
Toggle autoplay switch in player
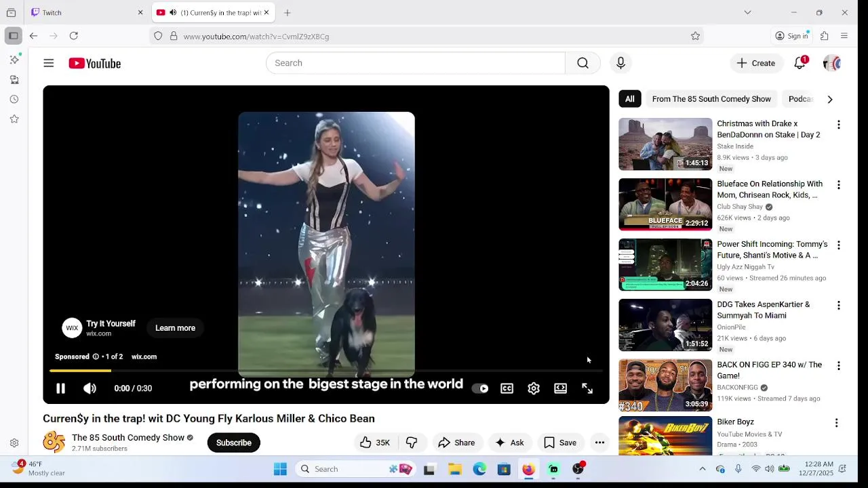480,388
